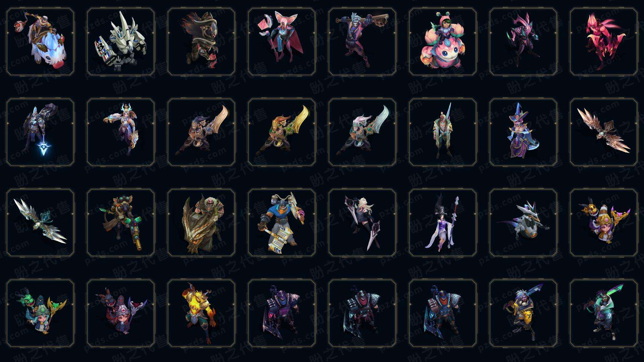Viewport: 644px width, 362px height.
Task: Select the man swinging a large wooden club
Action: (362, 42)
